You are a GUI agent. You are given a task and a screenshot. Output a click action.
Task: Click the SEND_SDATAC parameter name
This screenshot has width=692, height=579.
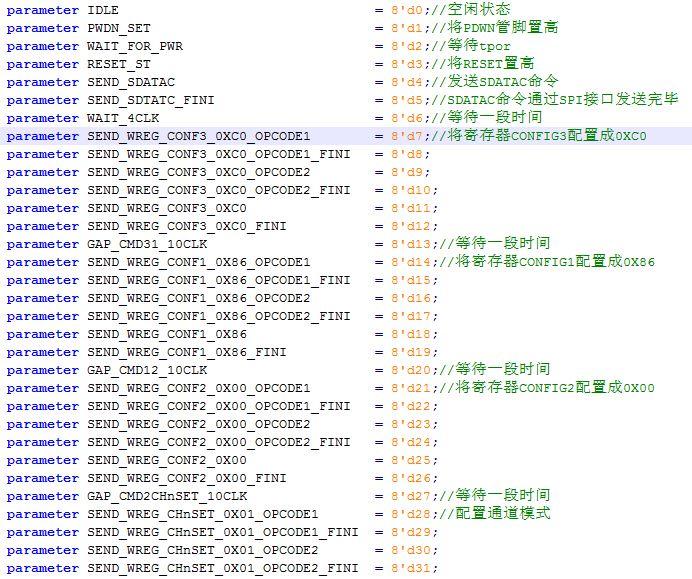tap(131, 82)
